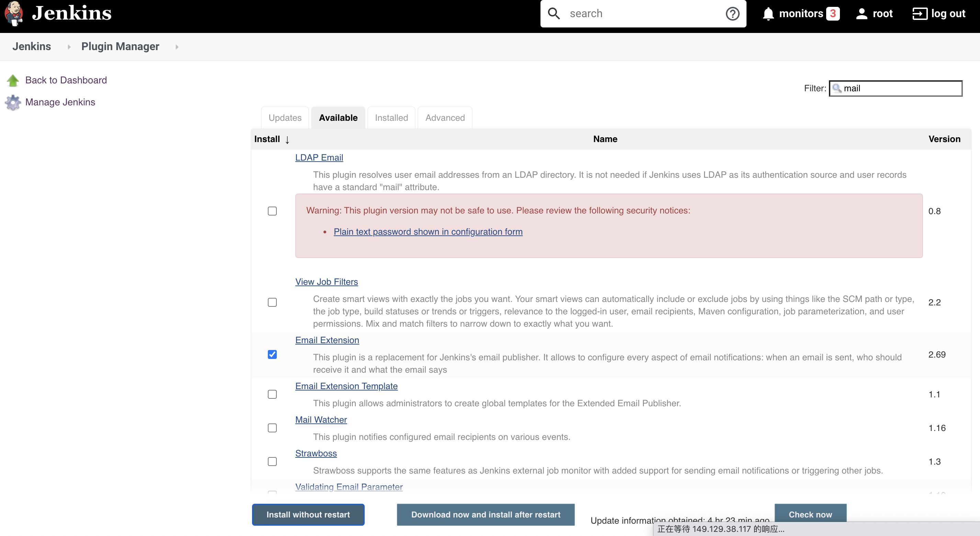Click Jenkins breadcrumb link
This screenshot has height=536, width=980.
pyautogui.click(x=32, y=46)
